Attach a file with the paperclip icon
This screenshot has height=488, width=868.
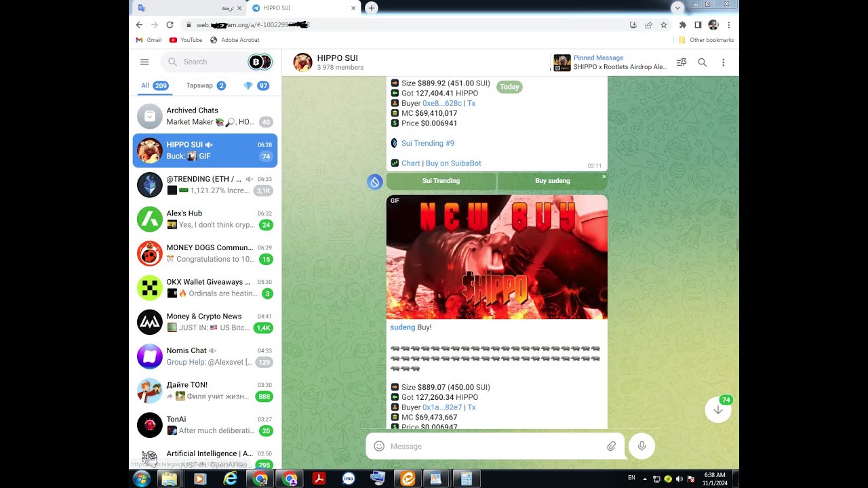pos(611,446)
